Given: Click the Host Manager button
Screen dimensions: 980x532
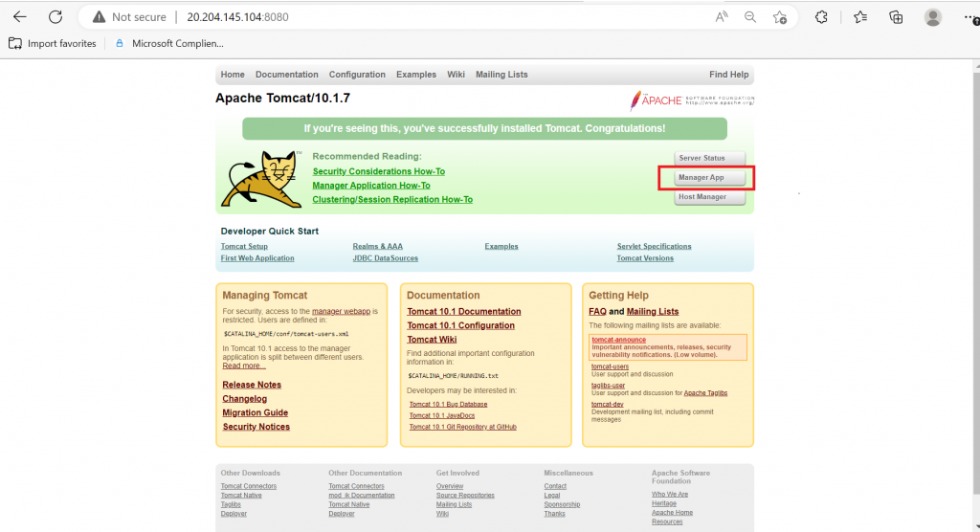Looking at the screenshot, I should [709, 197].
